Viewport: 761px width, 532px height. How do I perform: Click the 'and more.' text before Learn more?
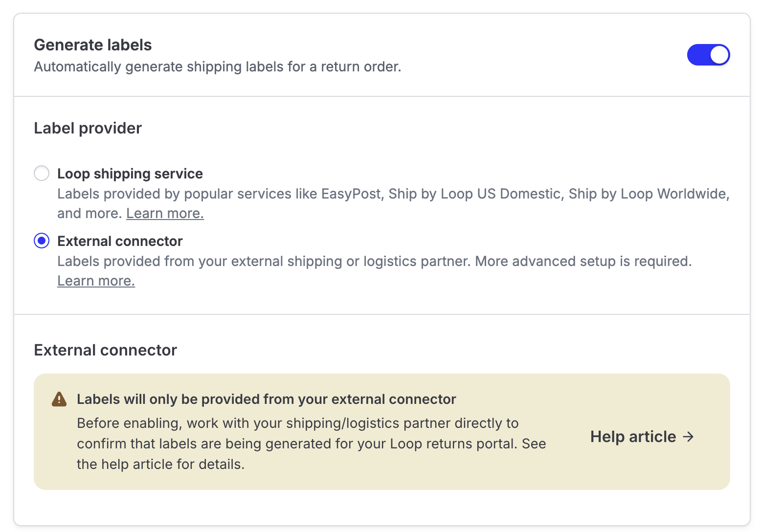[90, 213]
